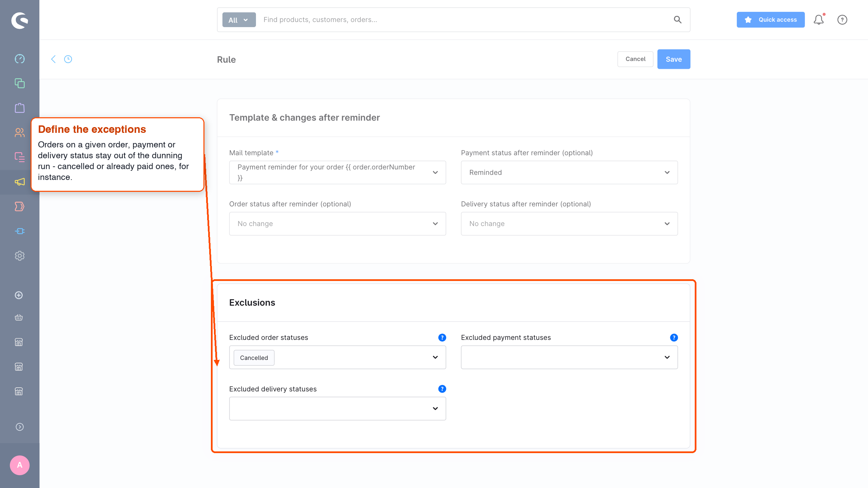Open the Orders shopping bag icon
Screen dimensions: 868x488
[x=20, y=108]
